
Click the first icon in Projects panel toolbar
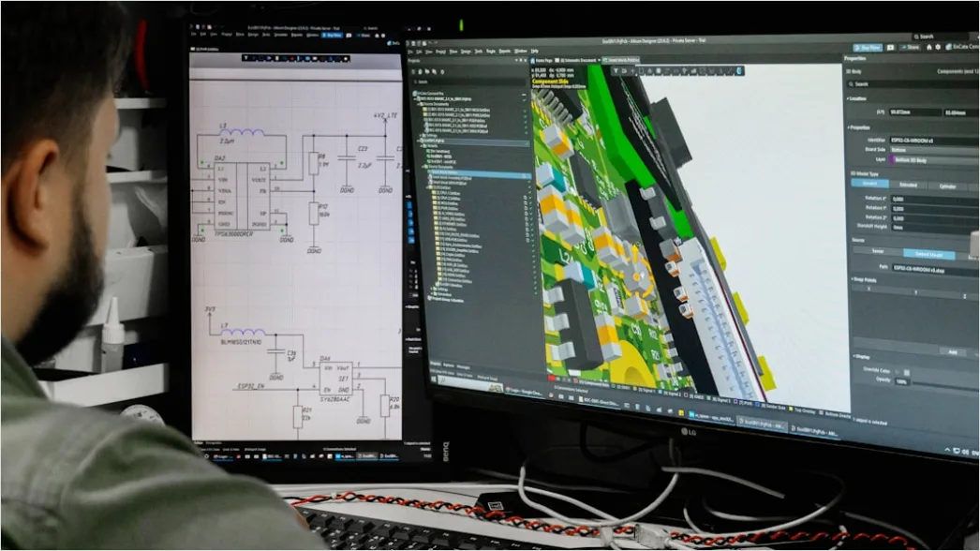(x=414, y=72)
